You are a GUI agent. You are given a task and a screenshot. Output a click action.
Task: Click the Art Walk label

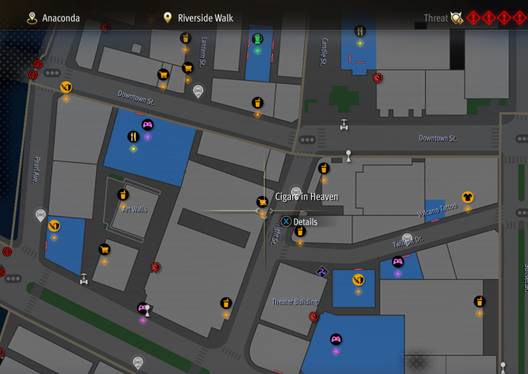[x=134, y=210]
